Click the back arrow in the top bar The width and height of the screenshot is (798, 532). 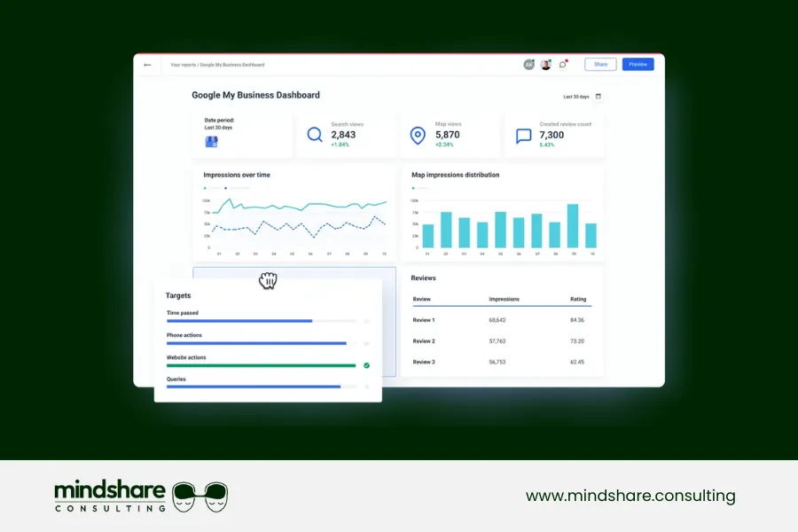pyautogui.click(x=147, y=64)
